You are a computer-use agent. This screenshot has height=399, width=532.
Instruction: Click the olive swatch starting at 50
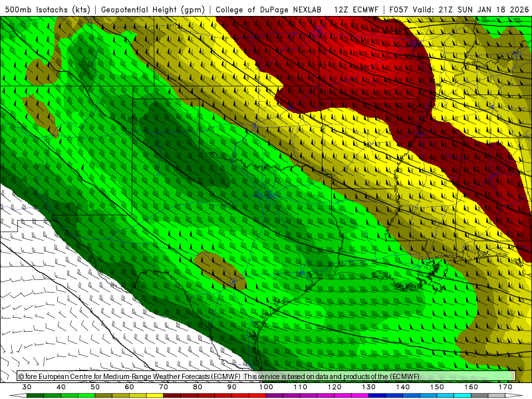tap(104, 396)
